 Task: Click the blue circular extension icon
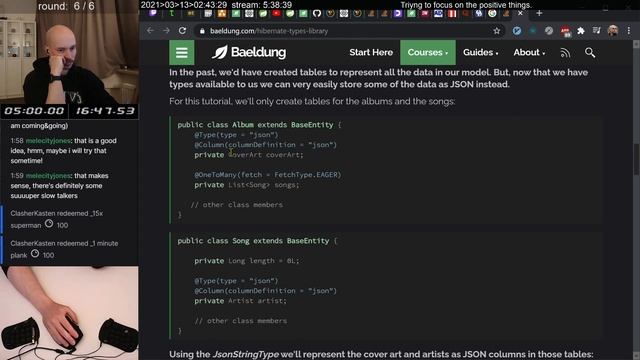[x=517, y=31]
